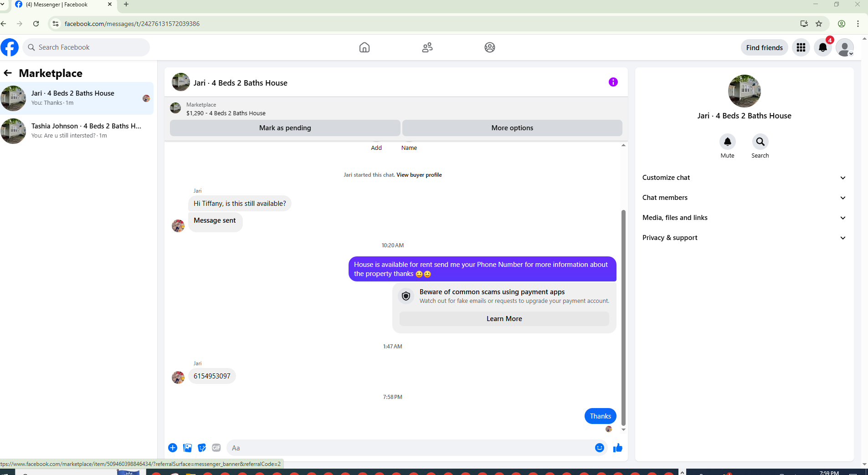
Task: Open the emoji picker in message box
Action: click(600, 448)
